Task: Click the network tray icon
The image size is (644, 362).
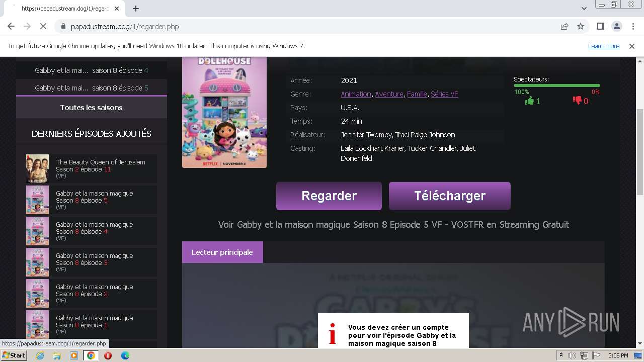Action: [x=584, y=355]
